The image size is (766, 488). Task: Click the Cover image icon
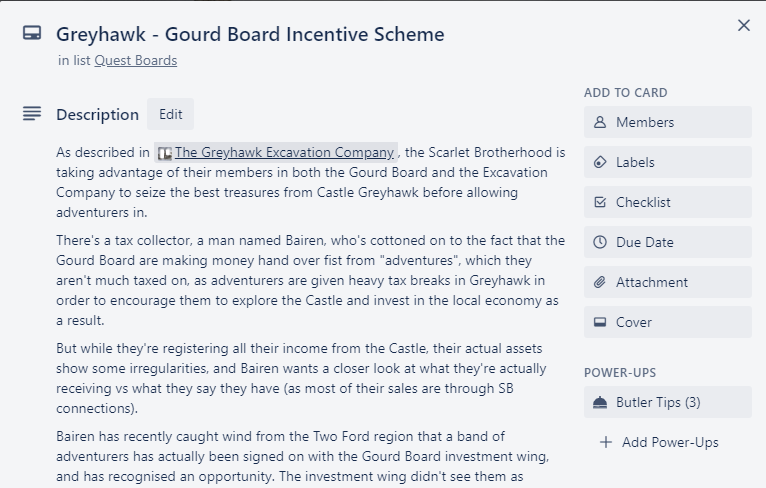(599, 322)
